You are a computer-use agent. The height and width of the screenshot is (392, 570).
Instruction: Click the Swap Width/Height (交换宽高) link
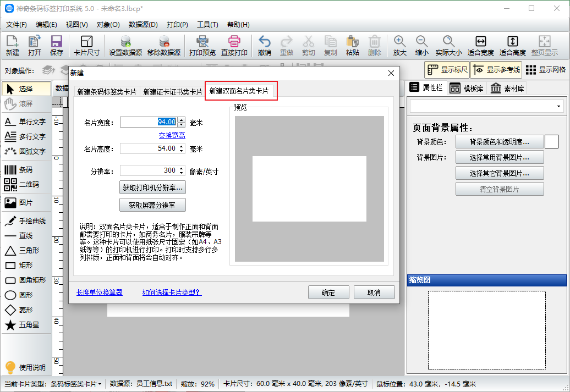coord(172,135)
